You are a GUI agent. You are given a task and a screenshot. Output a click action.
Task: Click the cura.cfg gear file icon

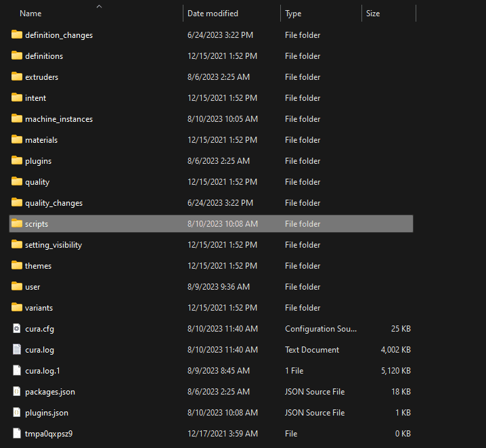[x=17, y=328]
